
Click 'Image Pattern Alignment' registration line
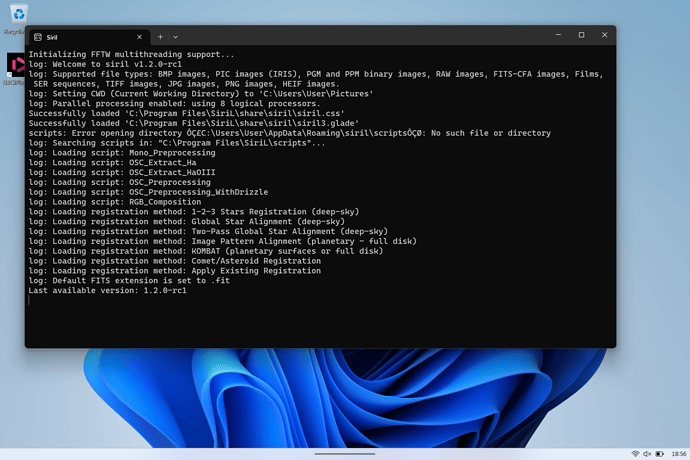[x=223, y=241]
